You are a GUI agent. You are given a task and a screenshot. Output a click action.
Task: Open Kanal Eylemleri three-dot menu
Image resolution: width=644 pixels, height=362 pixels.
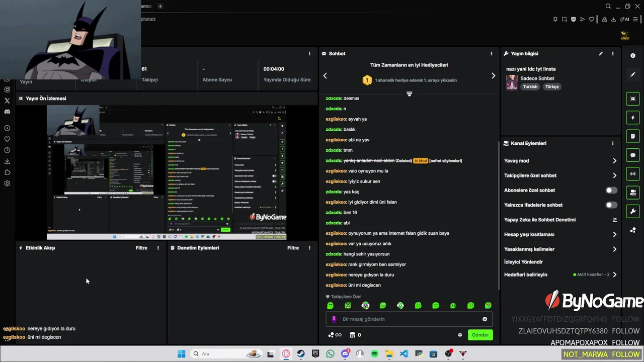[x=613, y=143]
